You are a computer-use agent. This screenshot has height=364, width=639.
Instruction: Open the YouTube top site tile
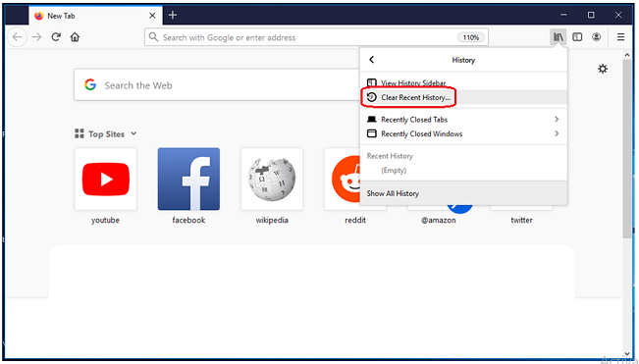click(106, 180)
